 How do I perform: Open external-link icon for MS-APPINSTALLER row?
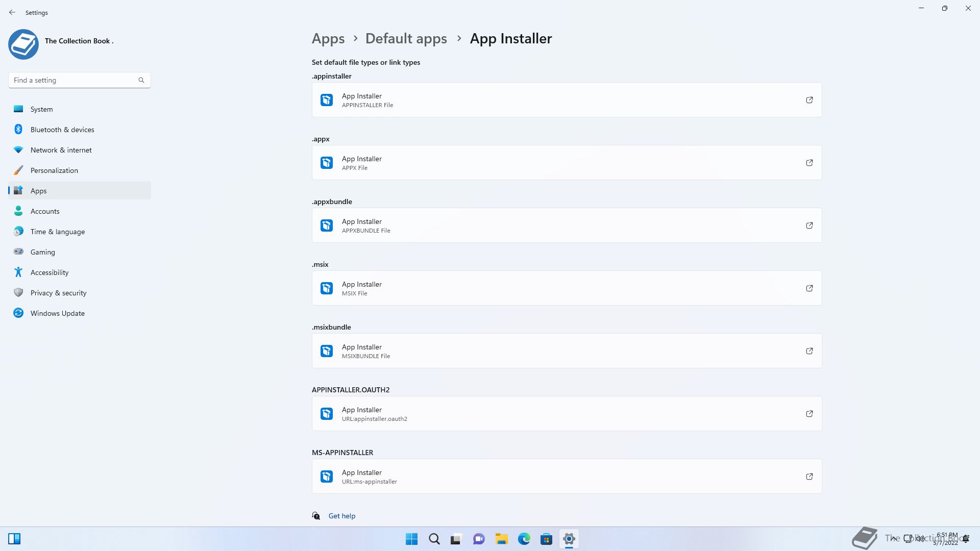click(x=810, y=477)
